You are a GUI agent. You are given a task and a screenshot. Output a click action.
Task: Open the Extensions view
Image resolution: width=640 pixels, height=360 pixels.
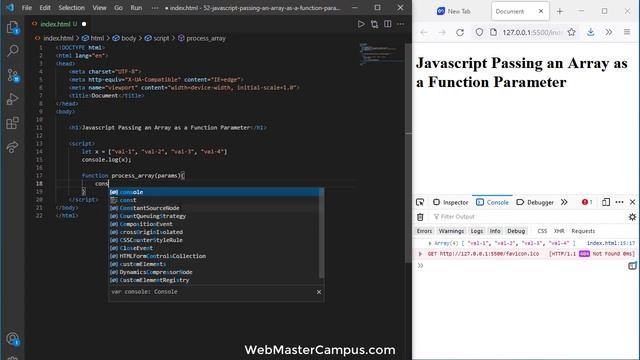pos(13,123)
